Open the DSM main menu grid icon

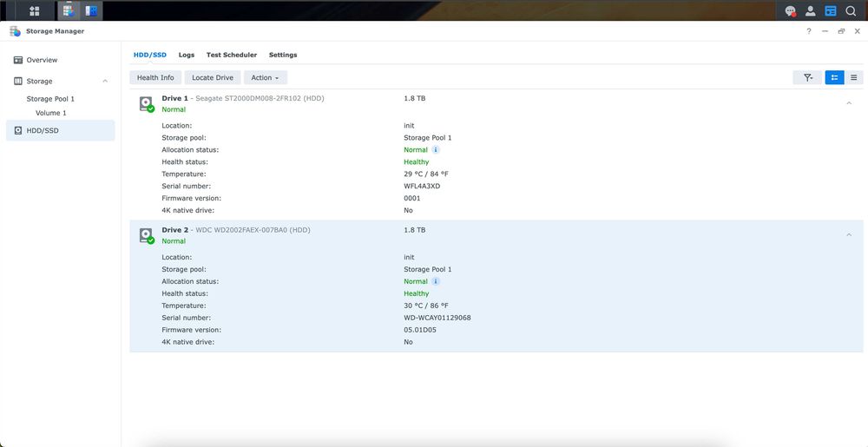35,10
